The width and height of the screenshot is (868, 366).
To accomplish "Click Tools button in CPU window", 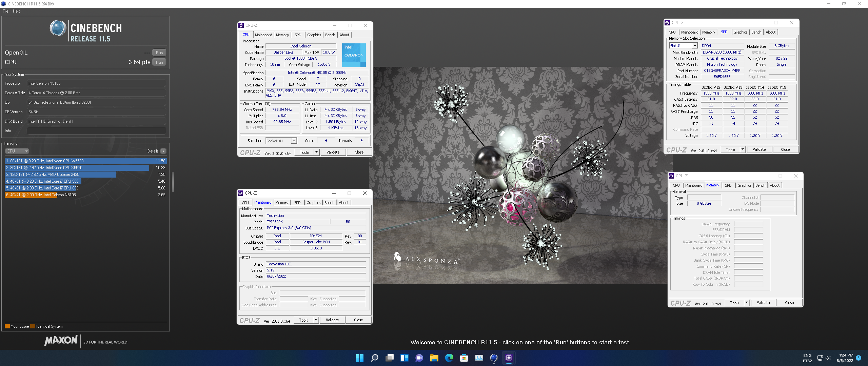I will pos(304,152).
